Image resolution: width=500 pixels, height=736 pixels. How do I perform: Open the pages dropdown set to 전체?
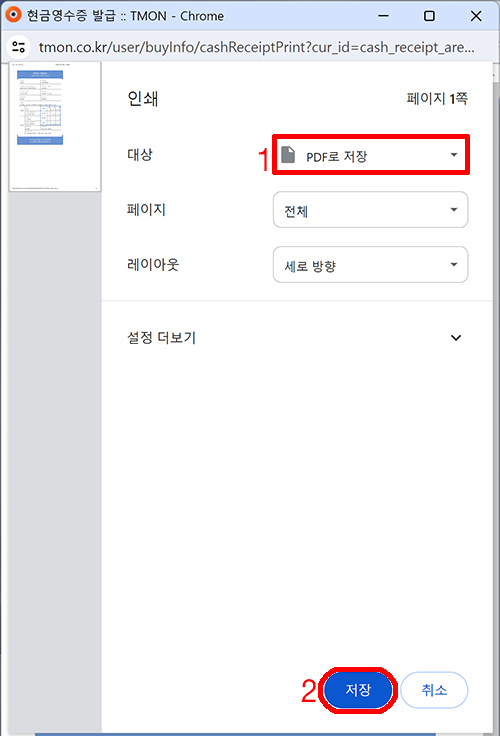[x=370, y=210]
